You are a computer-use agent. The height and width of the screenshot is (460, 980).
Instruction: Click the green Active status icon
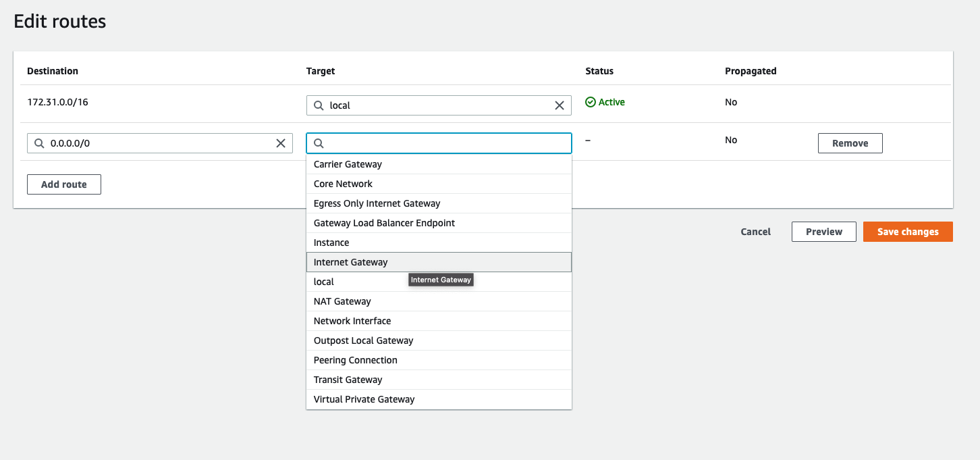tap(591, 102)
